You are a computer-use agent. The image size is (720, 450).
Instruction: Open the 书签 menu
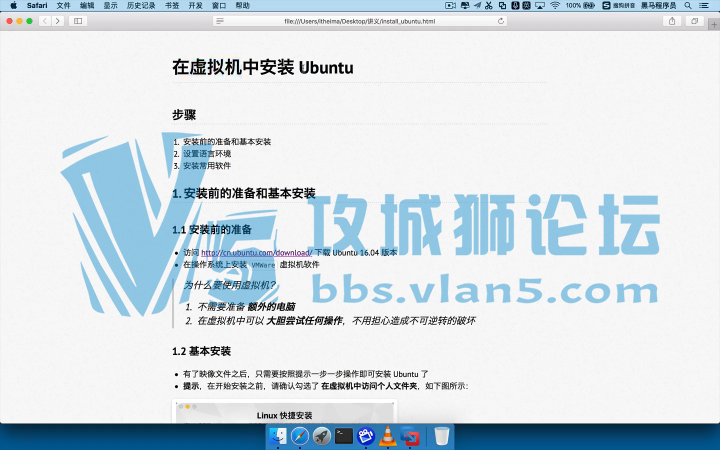[172, 5]
